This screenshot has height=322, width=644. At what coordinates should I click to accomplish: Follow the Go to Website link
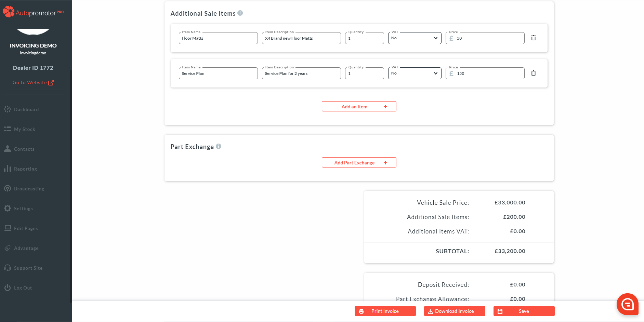[33, 82]
